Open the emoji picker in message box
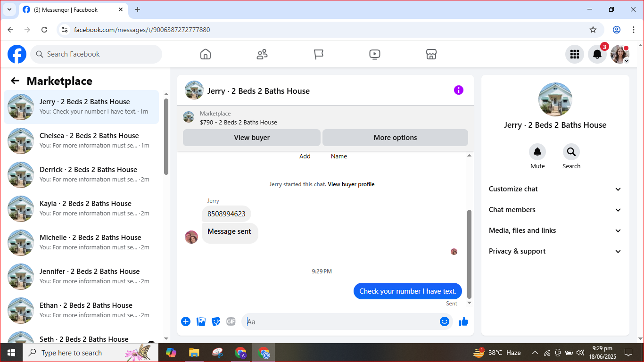 pos(445,321)
